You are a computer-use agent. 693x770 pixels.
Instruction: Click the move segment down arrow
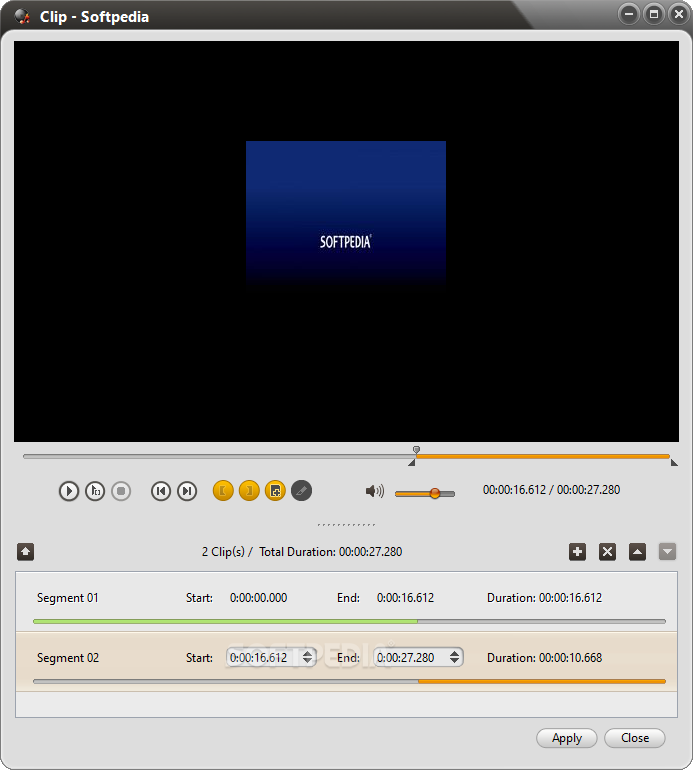coord(667,551)
